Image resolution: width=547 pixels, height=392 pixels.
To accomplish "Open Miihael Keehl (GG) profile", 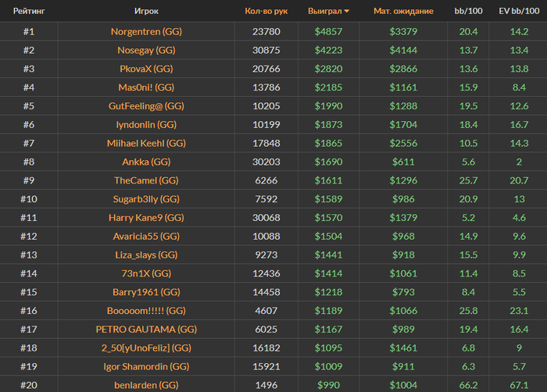I will tap(146, 144).
